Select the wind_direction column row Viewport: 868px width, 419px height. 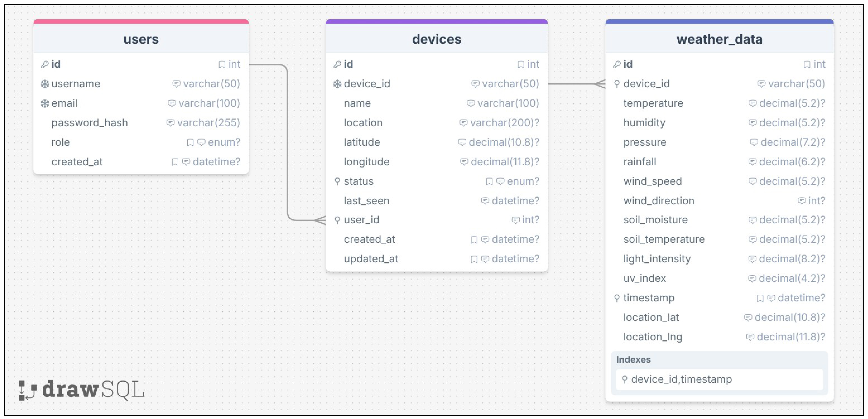pyautogui.click(x=719, y=201)
